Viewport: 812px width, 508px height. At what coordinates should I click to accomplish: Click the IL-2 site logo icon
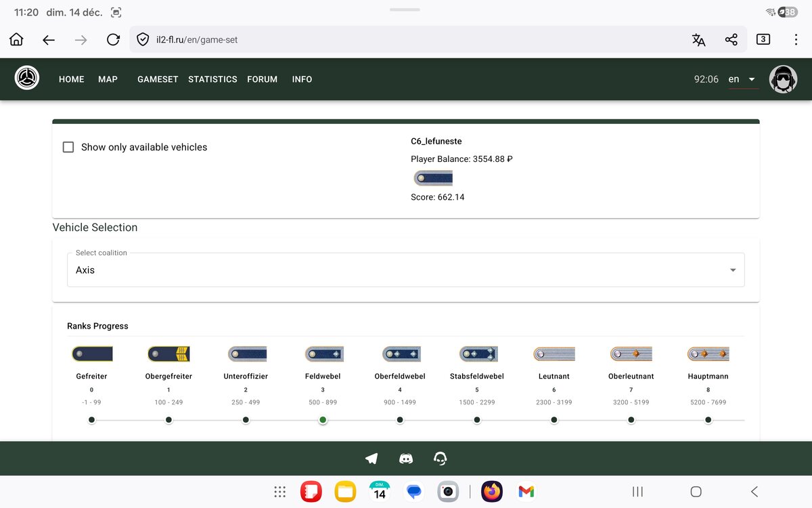pos(27,79)
